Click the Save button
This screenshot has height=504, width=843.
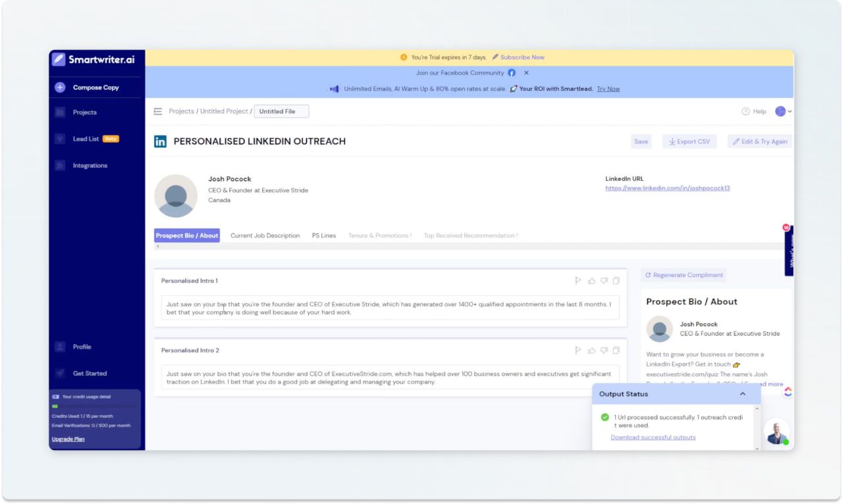(x=641, y=141)
